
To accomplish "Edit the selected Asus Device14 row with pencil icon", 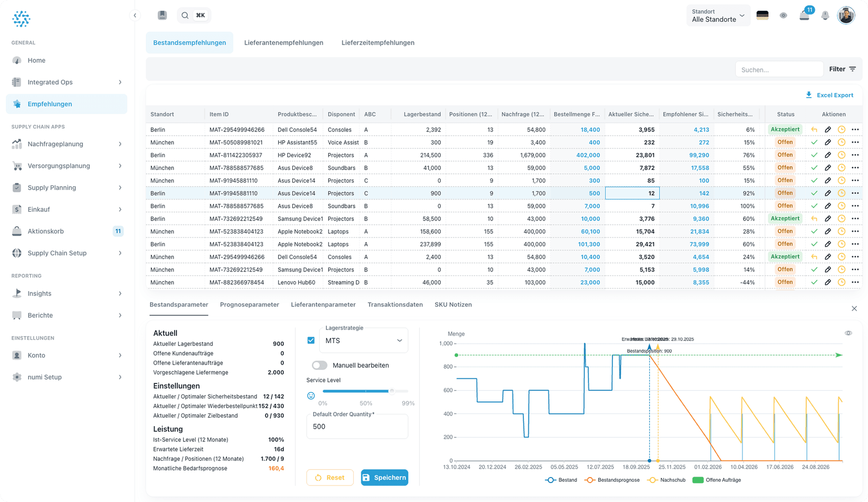I will [x=828, y=193].
